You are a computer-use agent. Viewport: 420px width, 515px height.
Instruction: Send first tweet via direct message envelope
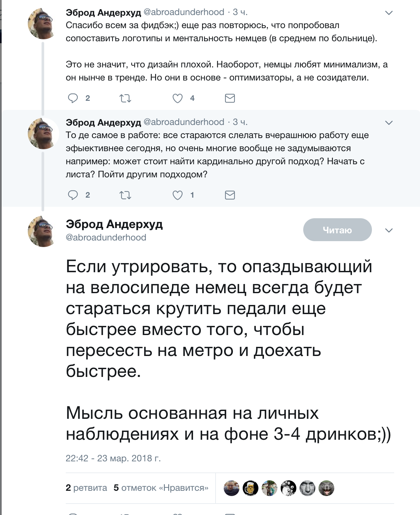tap(230, 98)
